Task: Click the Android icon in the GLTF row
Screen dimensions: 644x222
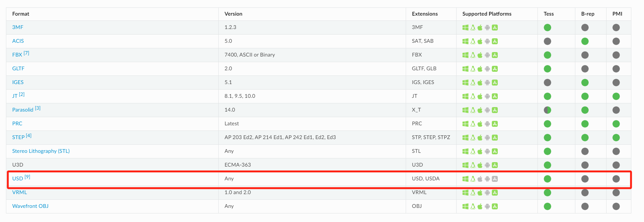Action: click(487, 69)
